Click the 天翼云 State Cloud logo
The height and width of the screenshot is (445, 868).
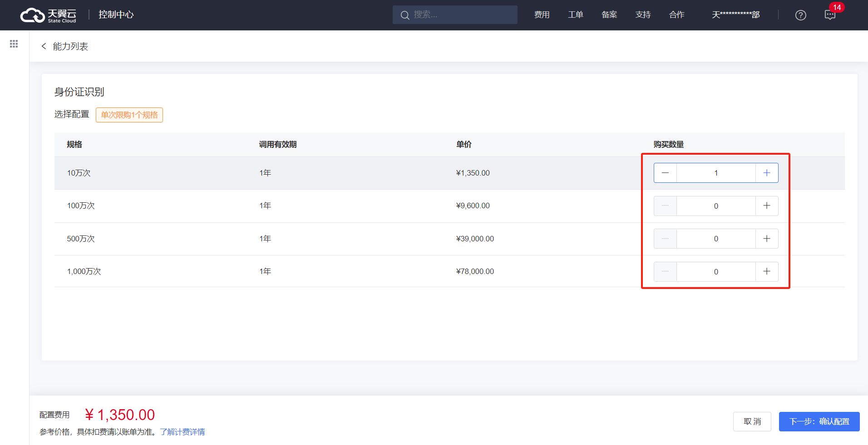click(48, 15)
